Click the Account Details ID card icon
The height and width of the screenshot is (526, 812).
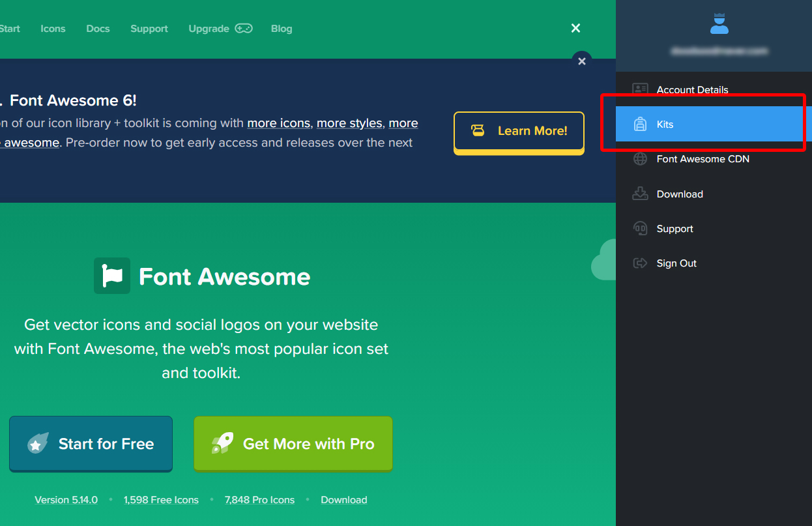(641, 89)
